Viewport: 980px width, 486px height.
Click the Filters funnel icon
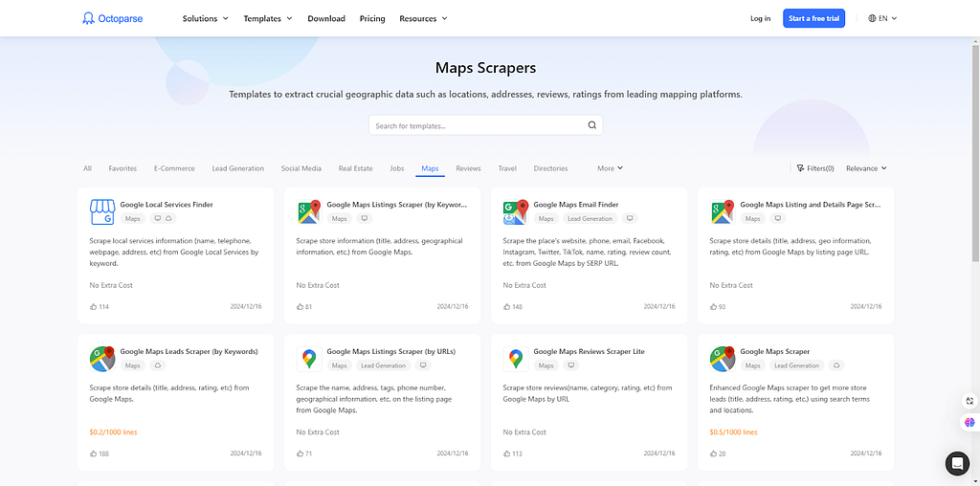pyautogui.click(x=800, y=168)
